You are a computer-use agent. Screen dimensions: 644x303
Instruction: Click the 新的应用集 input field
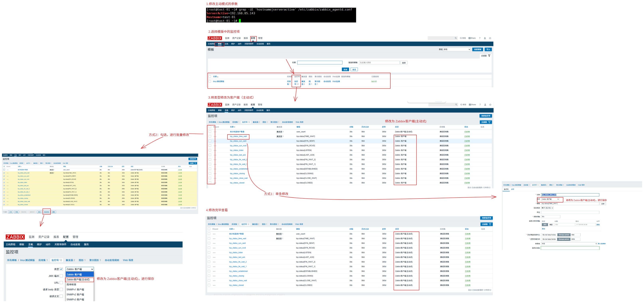[570, 248]
